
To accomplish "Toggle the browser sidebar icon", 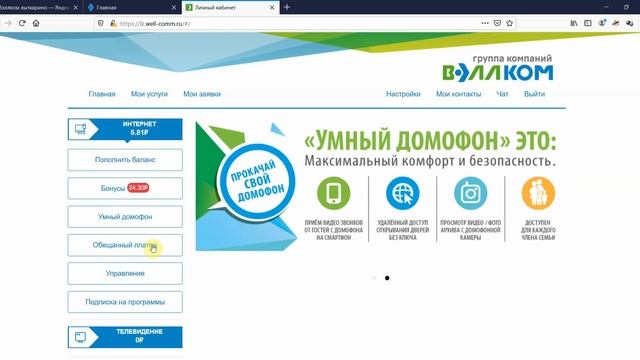I will 587,23.
